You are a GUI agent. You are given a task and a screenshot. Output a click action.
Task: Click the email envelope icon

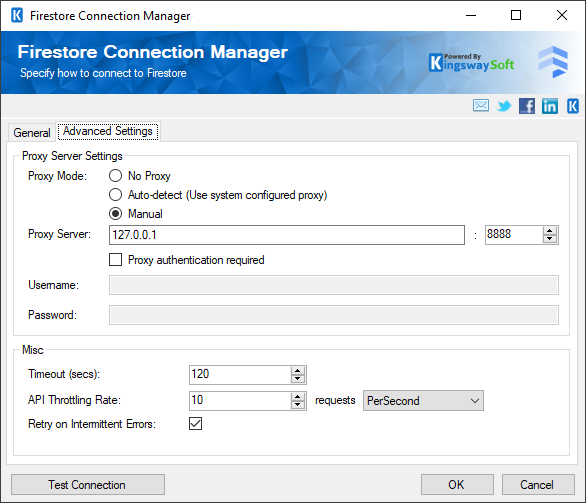(x=481, y=106)
